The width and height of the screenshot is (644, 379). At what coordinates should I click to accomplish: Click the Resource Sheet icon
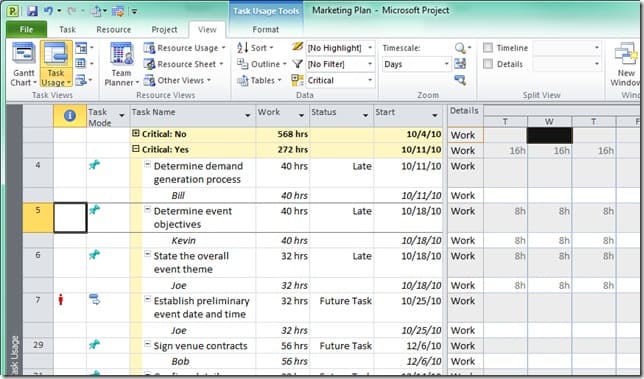[x=149, y=64]
